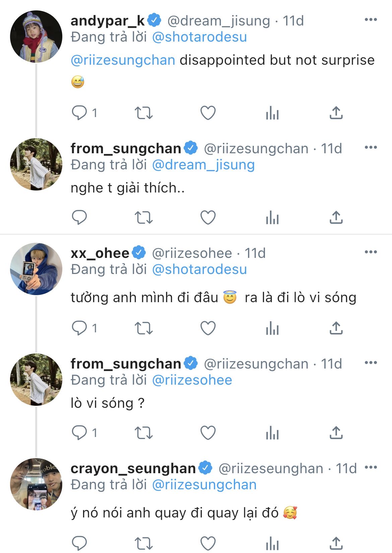Open @shotarodesu link under xx_ohee's name
This screenshot has width=392, height=553.
199,269
